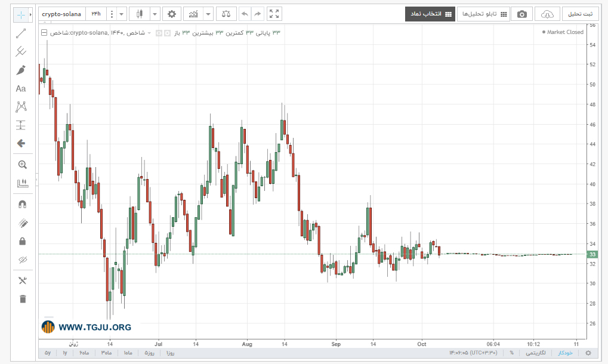Select the 1y time range

click(x=65, y=353)
